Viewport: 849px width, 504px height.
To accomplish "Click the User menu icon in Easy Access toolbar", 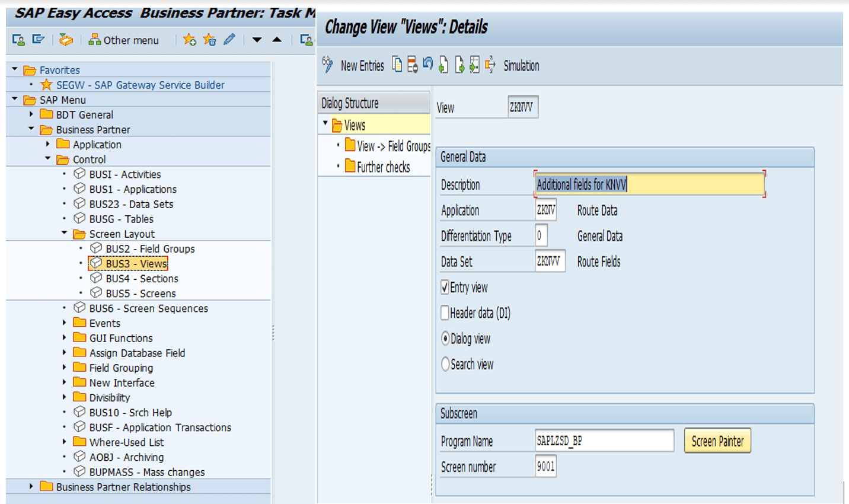I will (x=18, y=40).
